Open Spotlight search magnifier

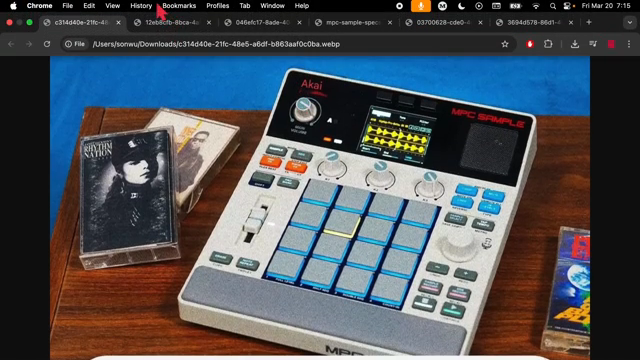(x=553, y=6)
